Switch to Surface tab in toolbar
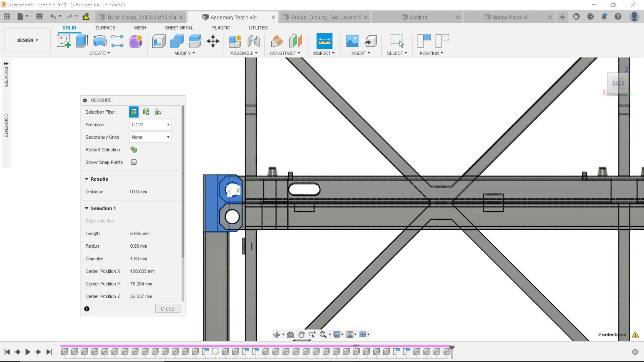Image resolution: width=644 pixels, height=362 pixels. 105,27
